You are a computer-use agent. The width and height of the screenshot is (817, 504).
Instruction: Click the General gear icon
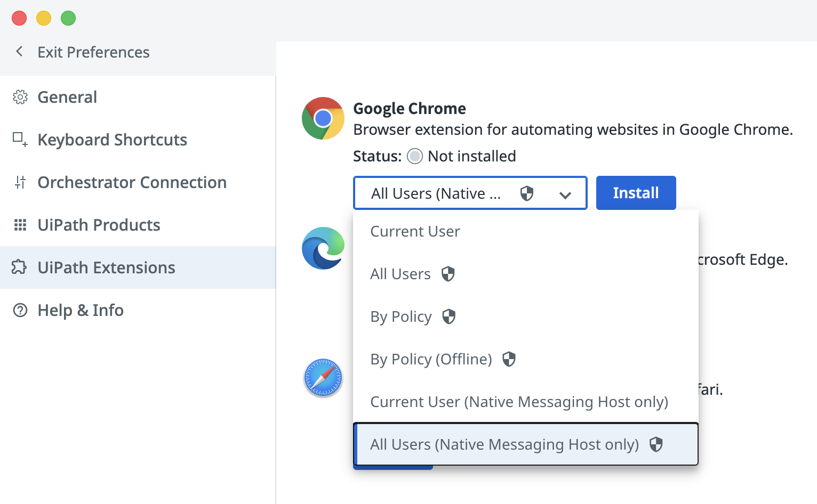click(20, 97)
